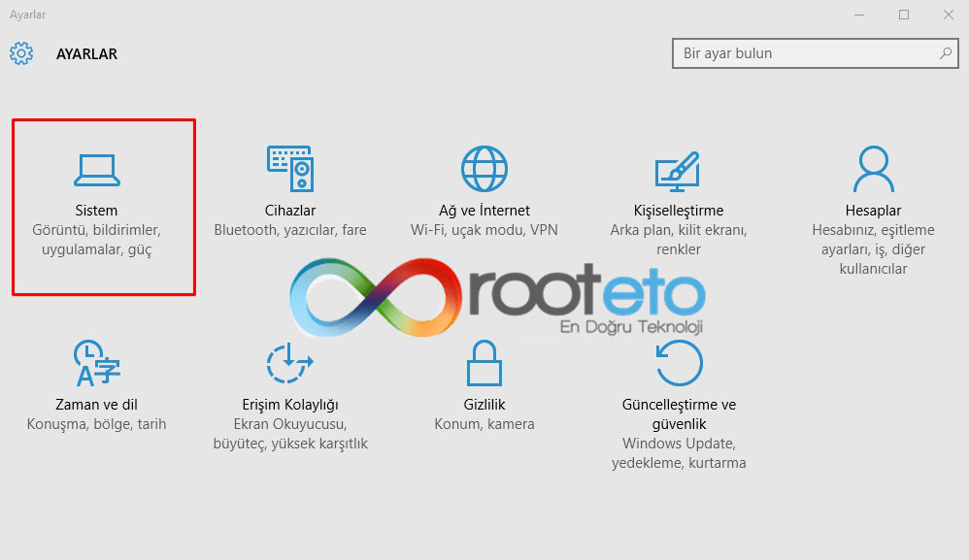Click 'Bluetooth, yazıcılar, fare' description
Image resolution: width=969 pixels, height=560 pixels.
(x=290, y=230)
